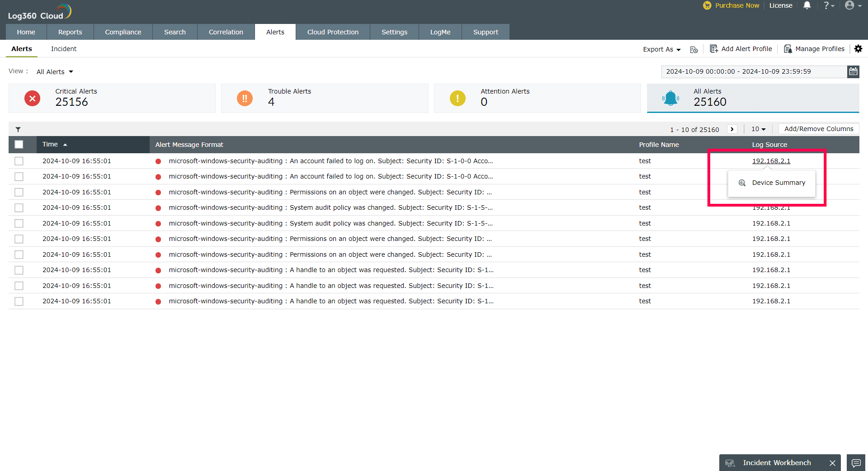Check the fourth alert row checkbox
Image resolution: width=868 pixels, height=471 pixels.
point(19,207)
